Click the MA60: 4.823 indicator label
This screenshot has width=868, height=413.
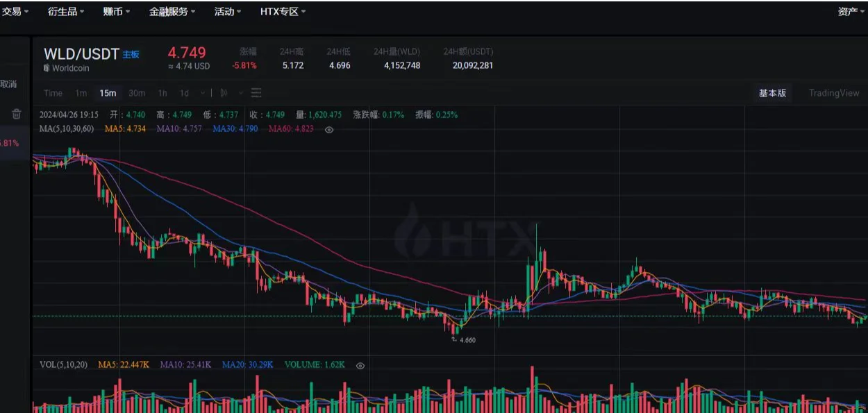pyautogui.click(x=291, y=129)
